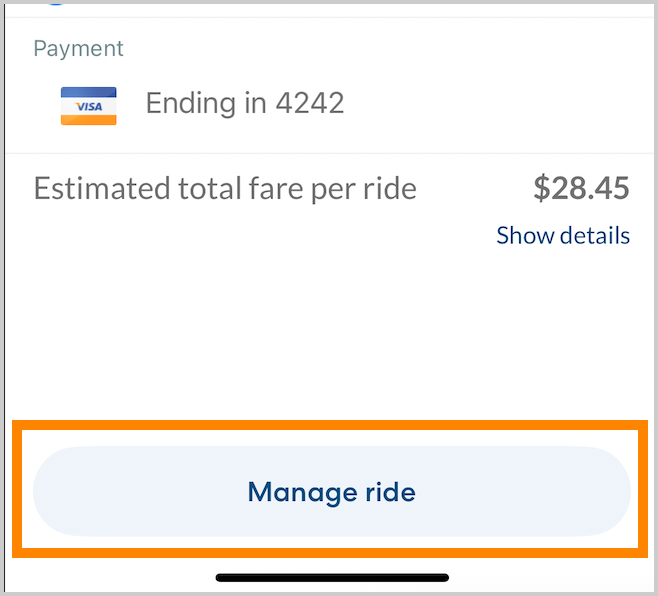Open payment method row ending 4242
Image resolution: width=658 pixels, height=596 pixels.
pos(245,103)
